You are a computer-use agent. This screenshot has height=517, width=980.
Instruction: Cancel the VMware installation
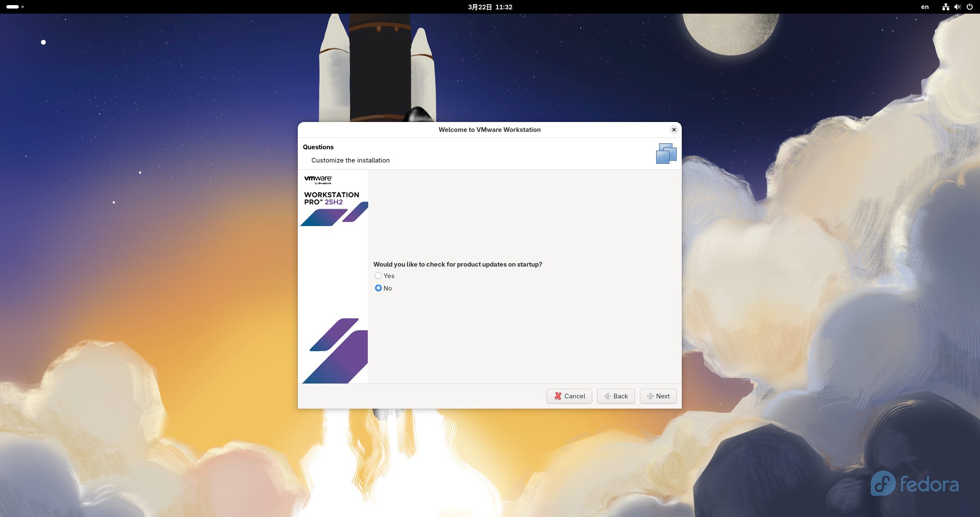(x=569, y=396)
